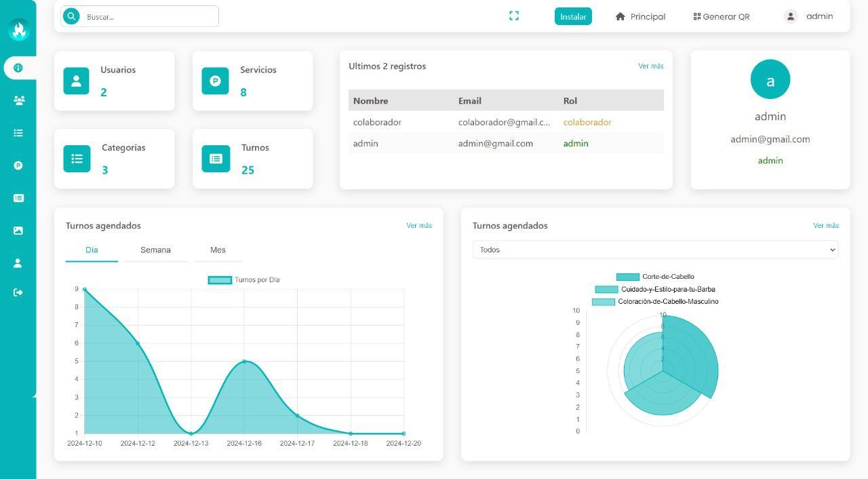
Task: Click Ver más in Ultimos 2 registros
Action: click(650, 66)
